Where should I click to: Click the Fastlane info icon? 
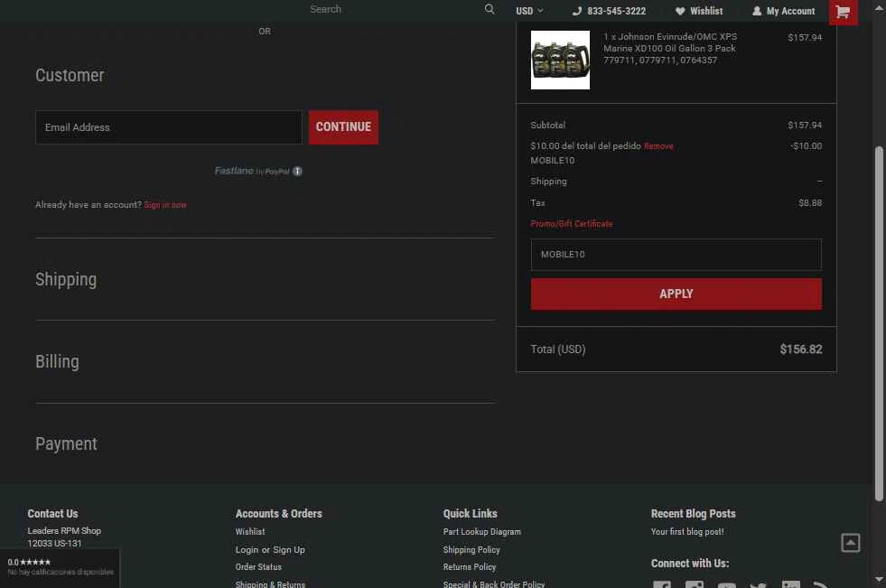(x=297, y=171)
